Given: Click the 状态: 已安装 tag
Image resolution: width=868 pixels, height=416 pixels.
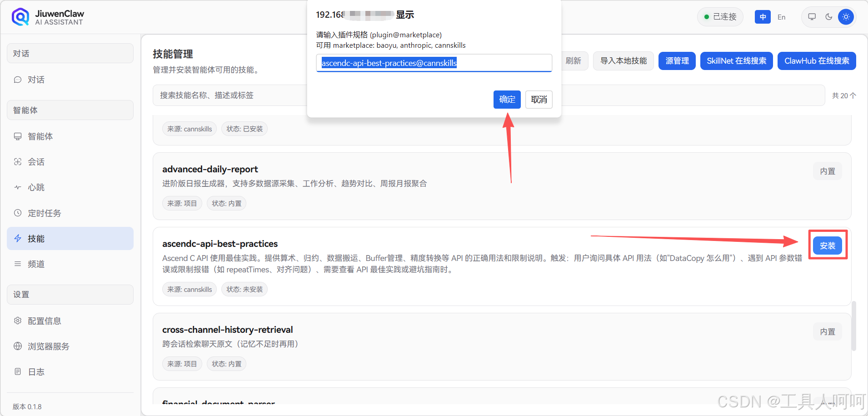Looking at the screenshot, I should [244, 129].
